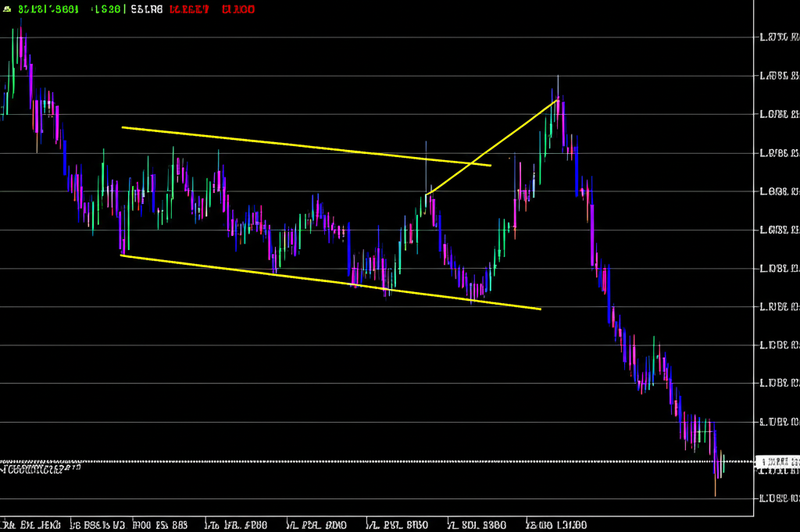This screenshot has height=532, width=800.
Task: Click the white dotted current-price line
Action: click(x=391, y=462)
